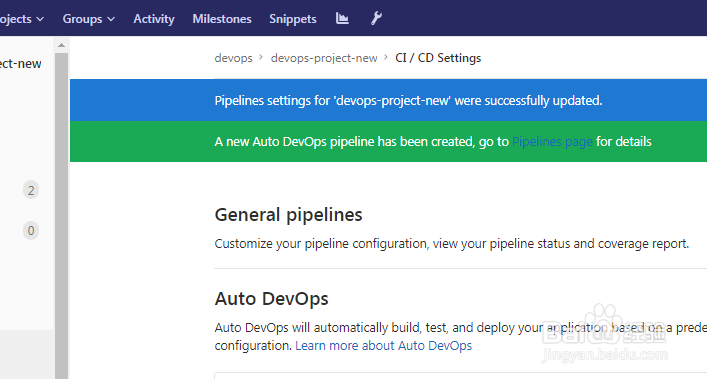This screenshot has height=379, width=707.
Task: Open the project name in sidebar
Action: [x=21, y=64]
